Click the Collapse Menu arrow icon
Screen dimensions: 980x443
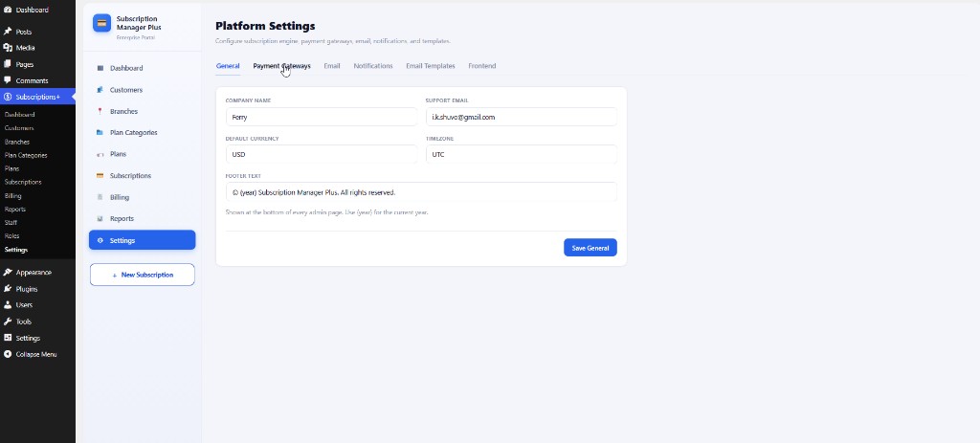coord(8,354)
